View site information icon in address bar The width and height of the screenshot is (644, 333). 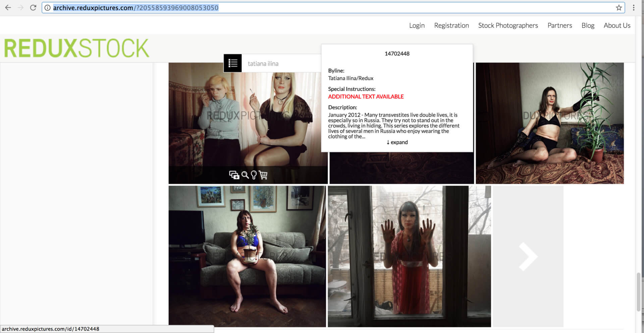coord(48,8)
